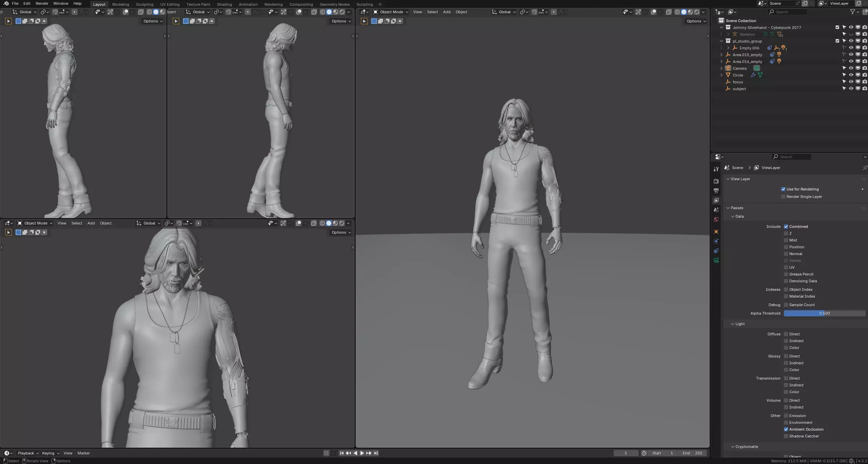Collapse the Passes panel
This screenshot has width=868, height=464.
coord(728,208)
